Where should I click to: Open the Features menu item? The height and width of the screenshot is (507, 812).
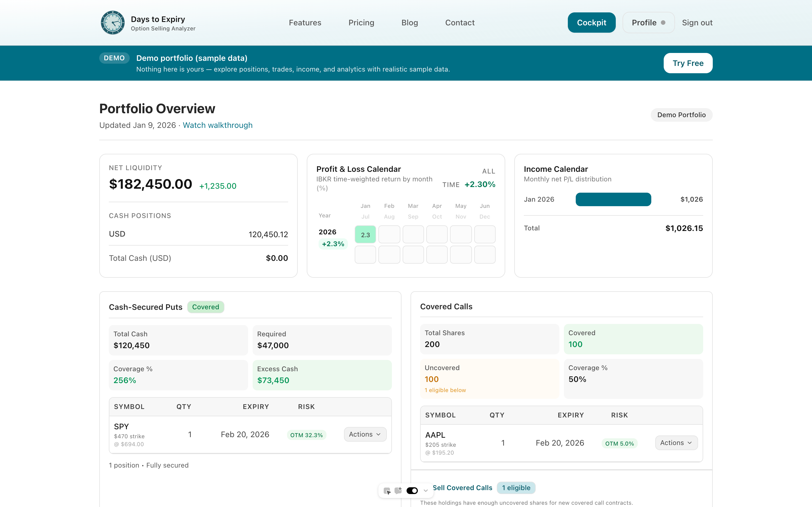[x=305, y=23]
